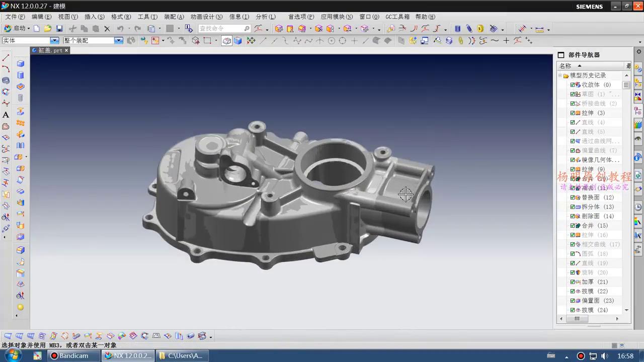This screenshot has height=362, width=644.
Task: Click the Line tool at top of left toolbar
Action: tap(6, 58)
